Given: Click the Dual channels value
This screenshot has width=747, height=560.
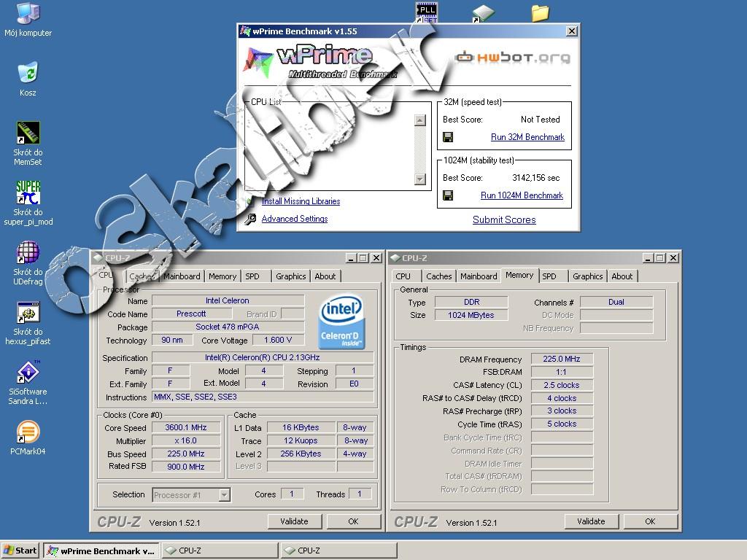Looking at the screenshot, I should (x=616, y=302).
